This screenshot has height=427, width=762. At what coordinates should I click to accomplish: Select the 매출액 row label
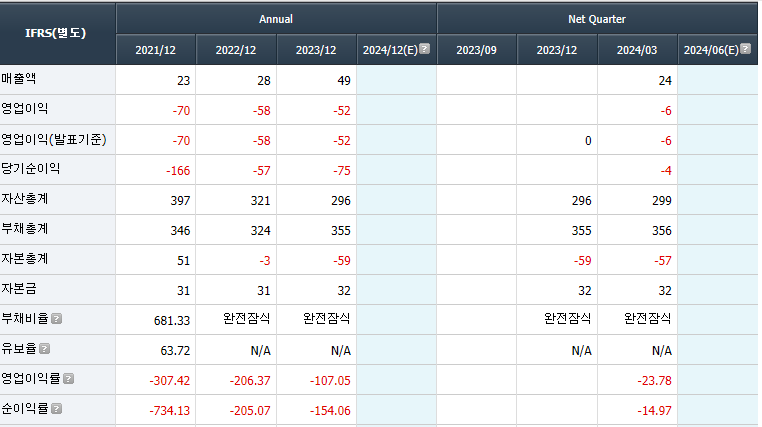(x=18, y=78)
